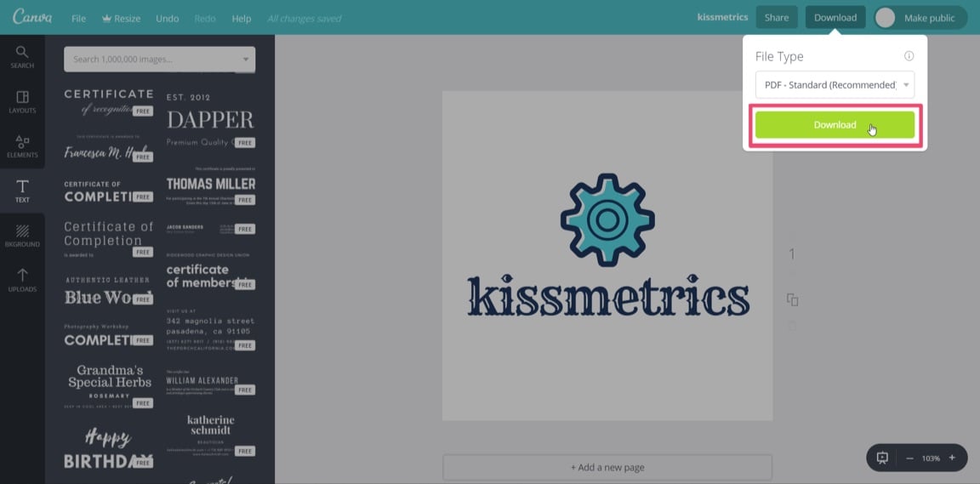Select the kissmetrics text on canvas
This screenshot has height=484, width=980.
(608, 294)
